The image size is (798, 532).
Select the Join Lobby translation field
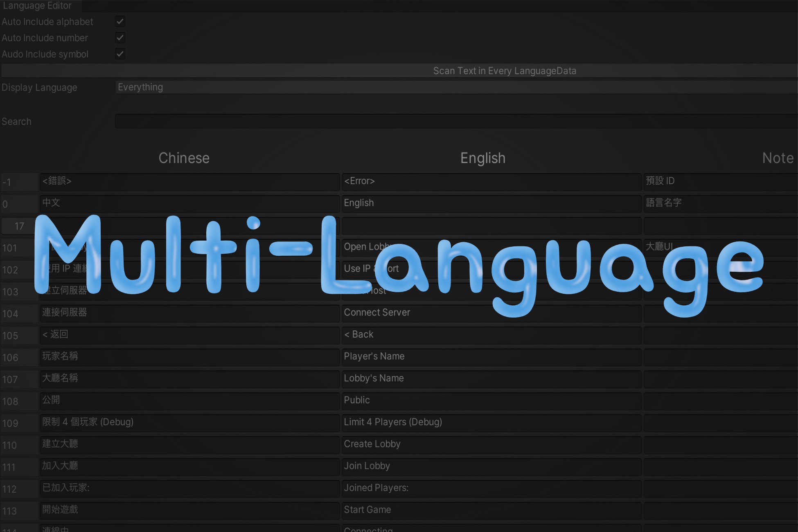tap(491, 466)
